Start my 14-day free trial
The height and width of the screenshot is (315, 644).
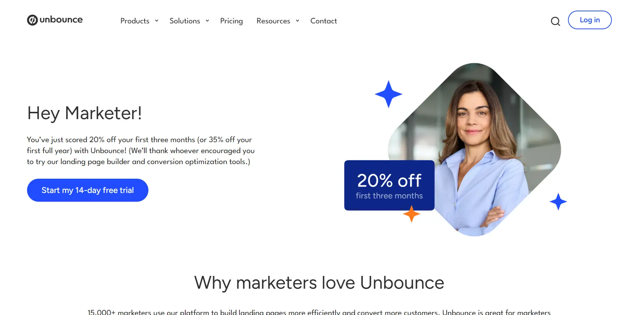pyautogui.click(x=88, y=190)
